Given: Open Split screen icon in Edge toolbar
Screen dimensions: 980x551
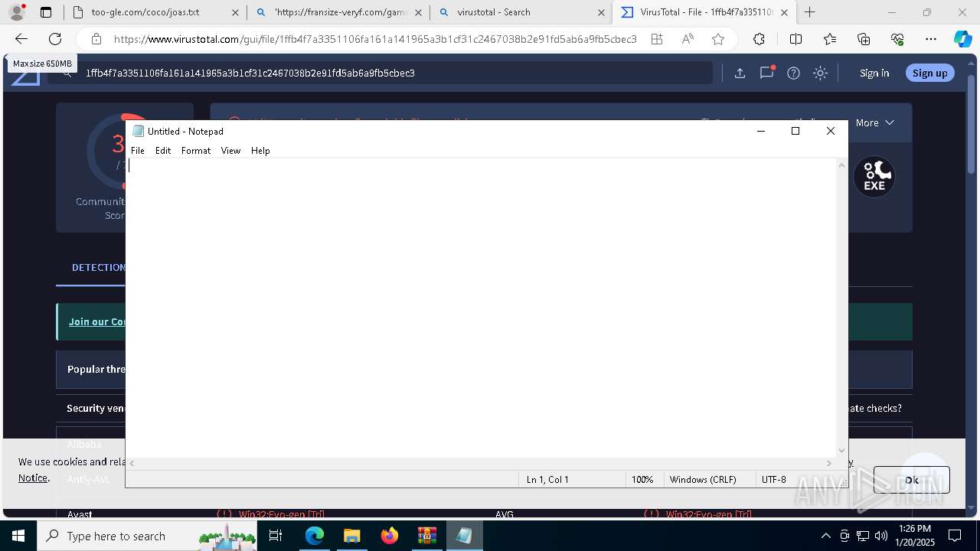Looking at the screenshot, I should 795,39.
